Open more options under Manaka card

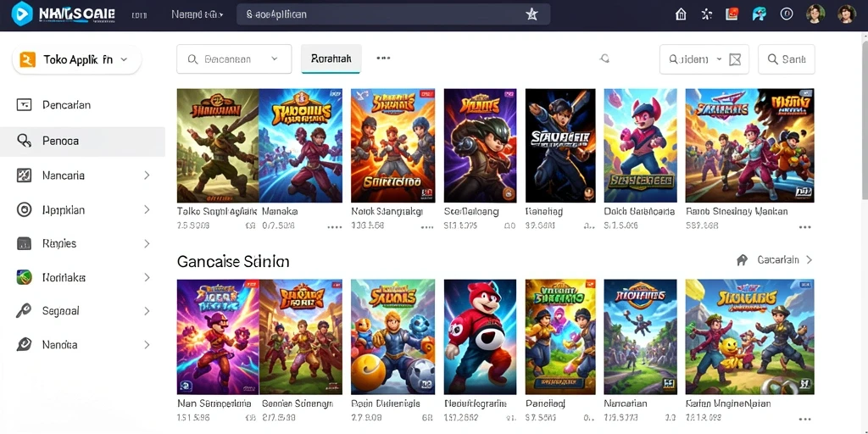coord(334,227)
